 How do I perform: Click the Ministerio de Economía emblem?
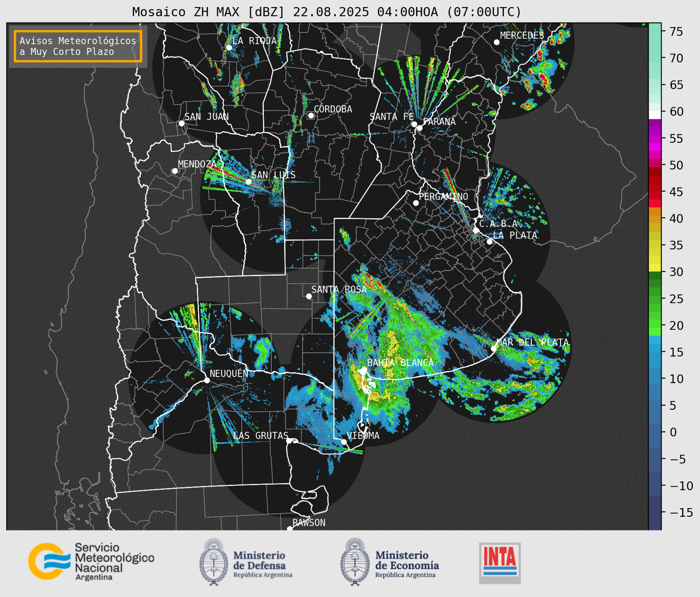point(355,562)
